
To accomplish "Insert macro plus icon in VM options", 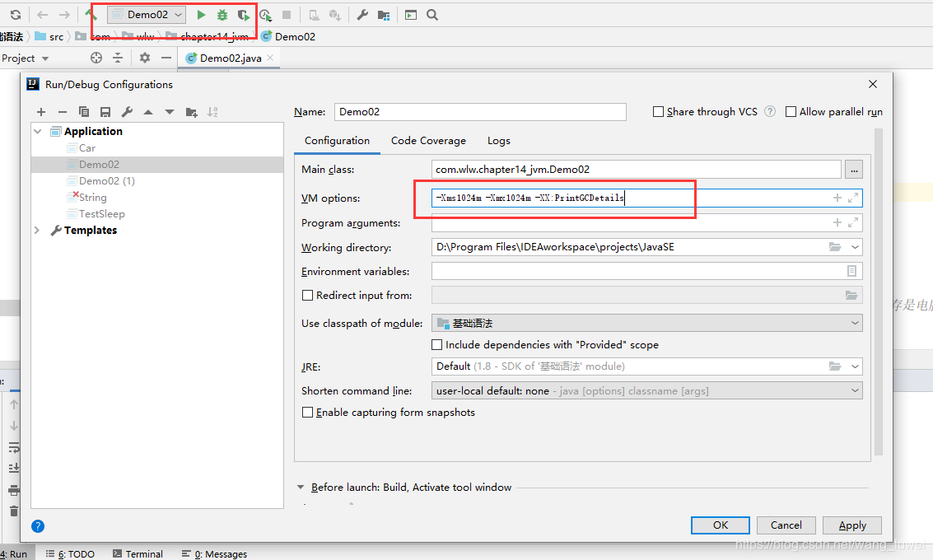I will pos(837,198).
